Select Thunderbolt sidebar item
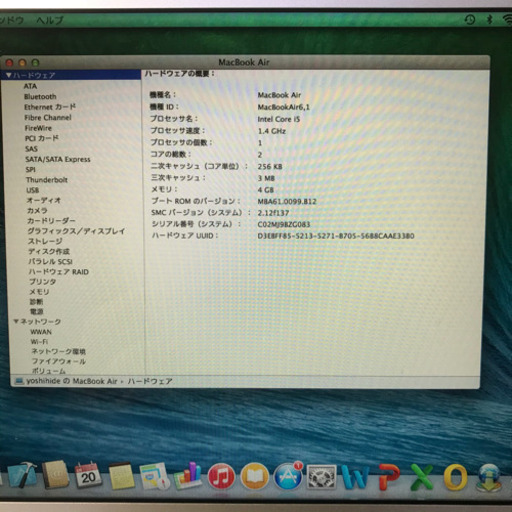Image resolution: width=512 pixels, height=512 pixels. [x=47, y=180]
